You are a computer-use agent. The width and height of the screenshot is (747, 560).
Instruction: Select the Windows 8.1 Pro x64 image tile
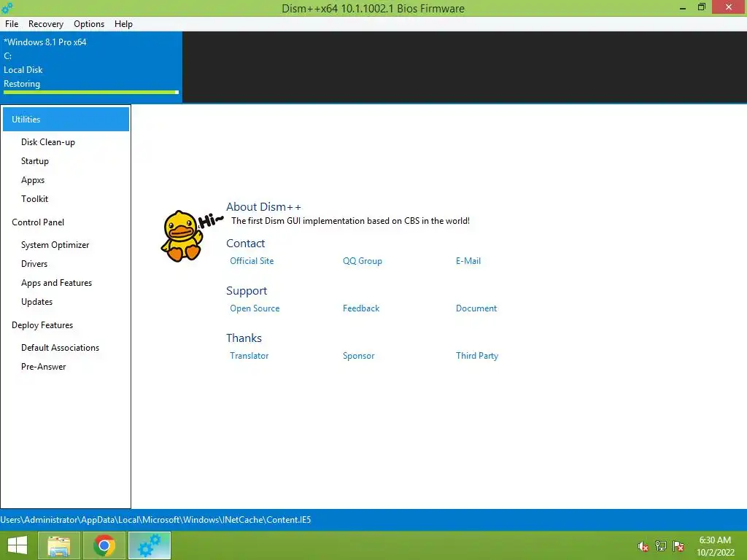pyautogui.click(x=91, y=66)
